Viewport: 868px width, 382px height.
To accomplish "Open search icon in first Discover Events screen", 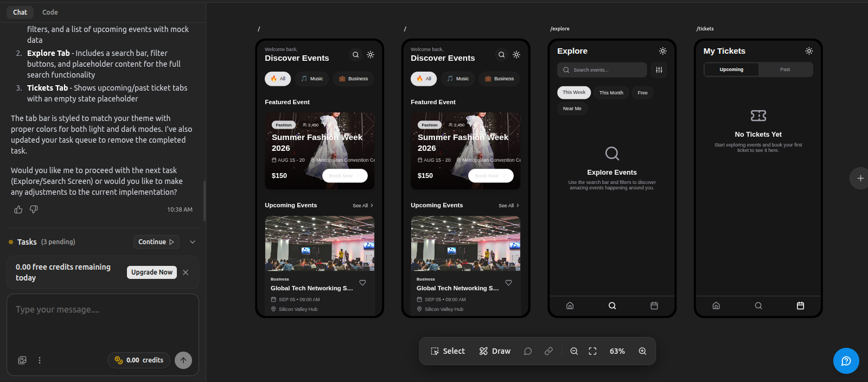I will [x=355, y=55].
